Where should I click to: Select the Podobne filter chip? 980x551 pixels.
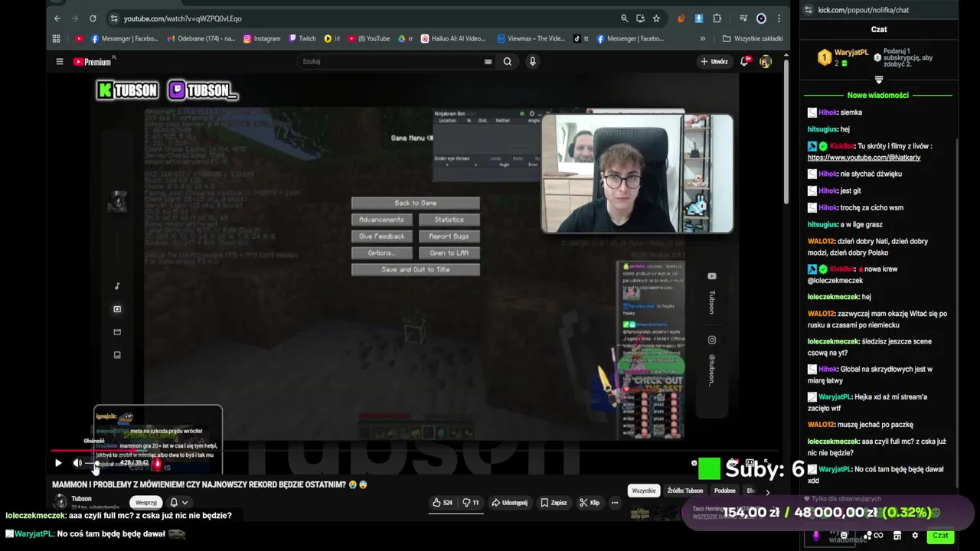[725, 491]
